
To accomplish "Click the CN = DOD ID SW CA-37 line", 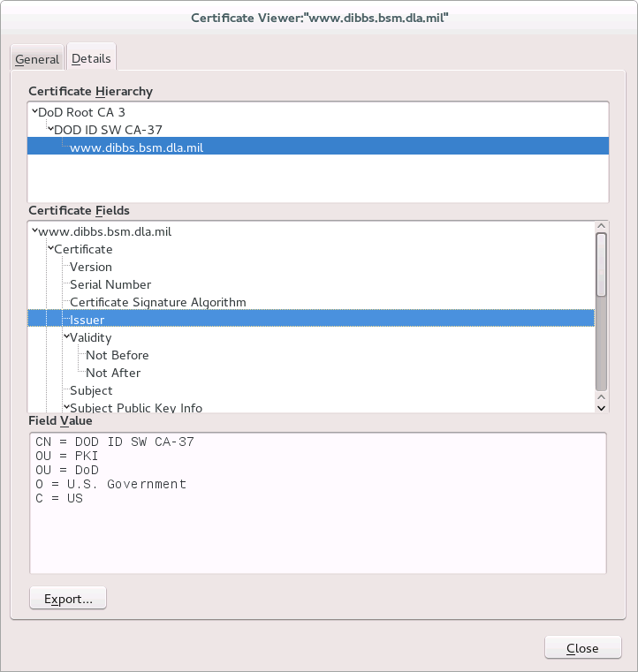I will (115, 442).
